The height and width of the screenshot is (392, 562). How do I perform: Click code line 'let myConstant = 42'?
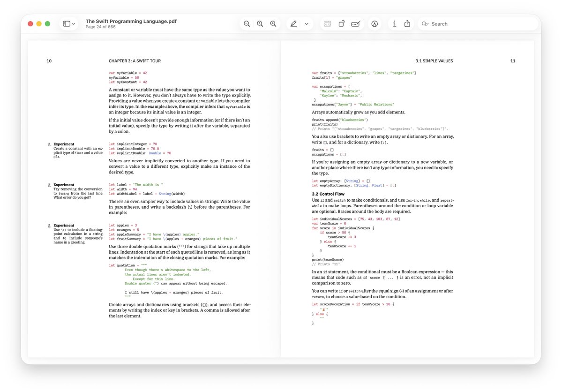coord(128,82)
